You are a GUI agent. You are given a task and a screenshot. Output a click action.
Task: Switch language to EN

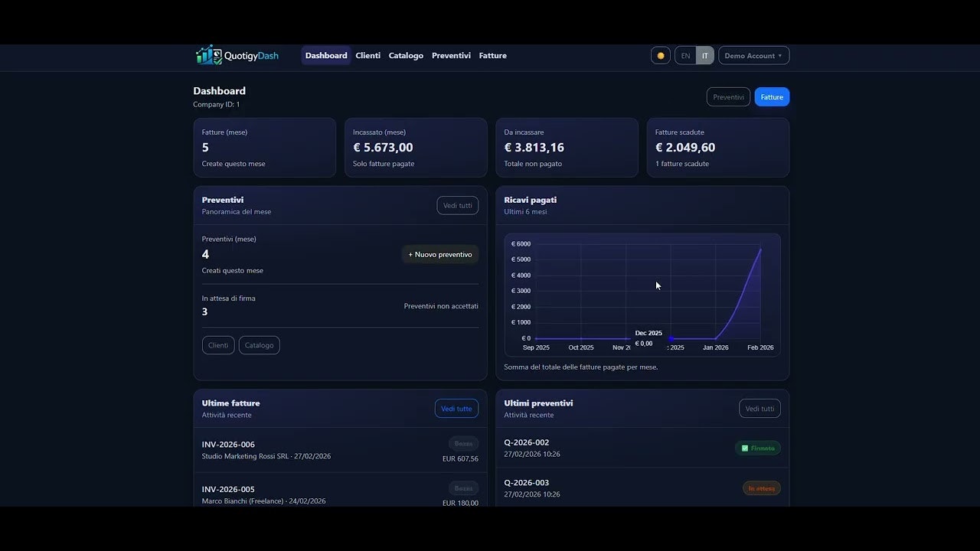tap(685, 55)
